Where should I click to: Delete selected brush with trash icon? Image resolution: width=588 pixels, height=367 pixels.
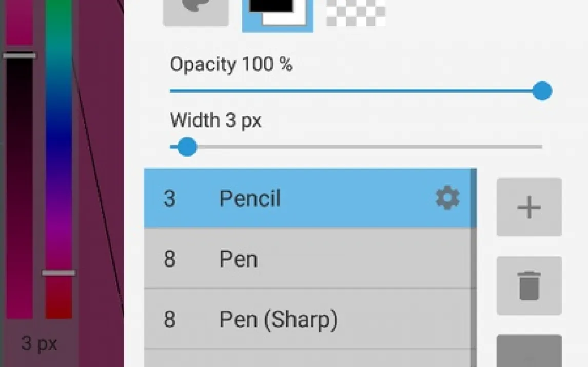[529, 286]
